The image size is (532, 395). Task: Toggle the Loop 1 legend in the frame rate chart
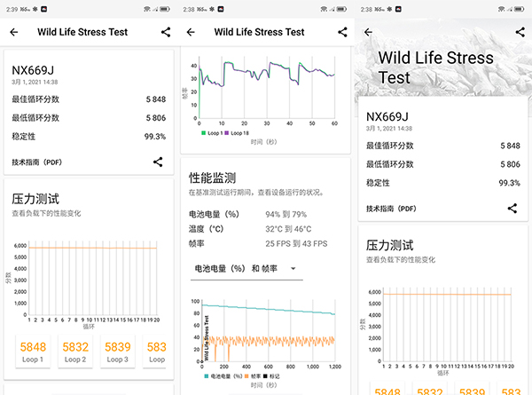(x=215, y=132)
